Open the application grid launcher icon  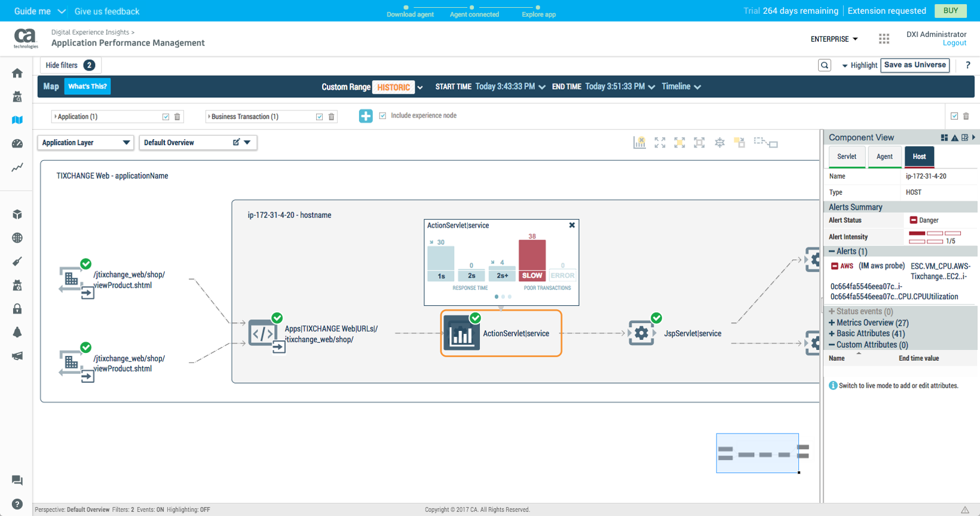[x=884, y=39]
